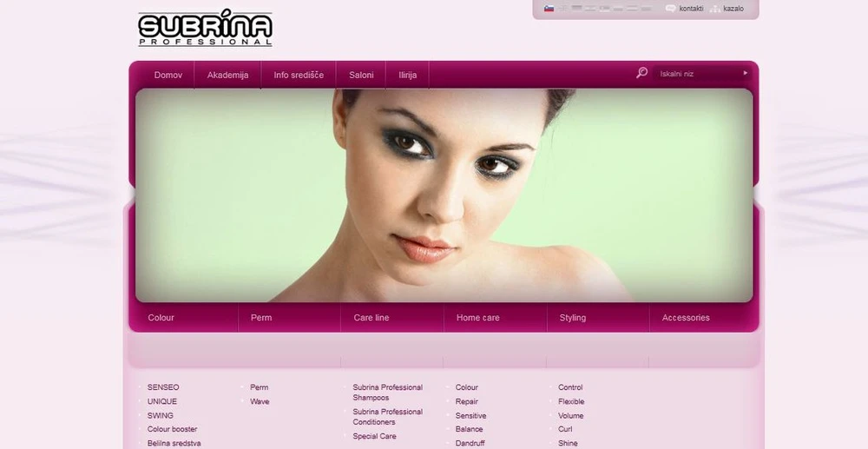Screen dimensions: 868x449
Task: Open the Sensitive link
Action: pos(470,415)
